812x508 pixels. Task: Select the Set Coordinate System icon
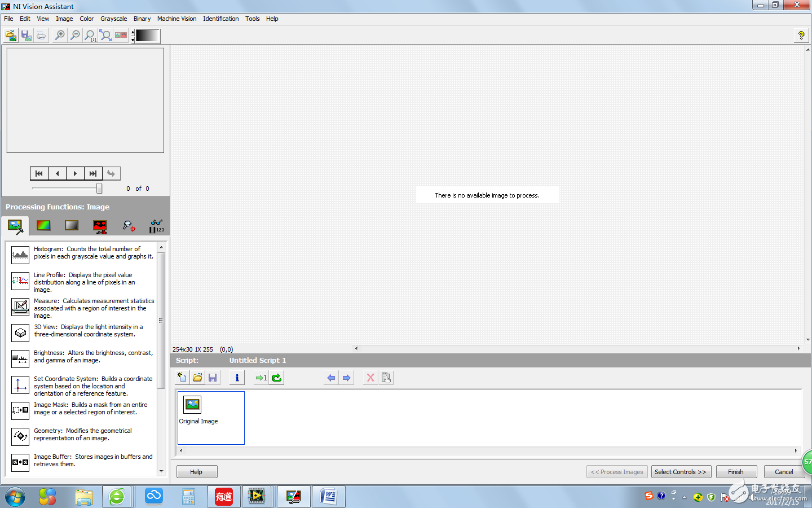(20, 385)
